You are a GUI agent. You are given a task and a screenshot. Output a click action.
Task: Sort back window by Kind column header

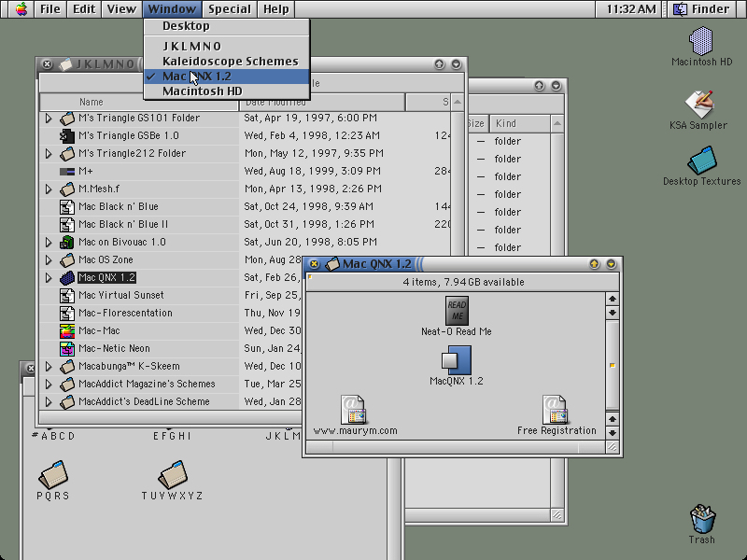(520, 124)
